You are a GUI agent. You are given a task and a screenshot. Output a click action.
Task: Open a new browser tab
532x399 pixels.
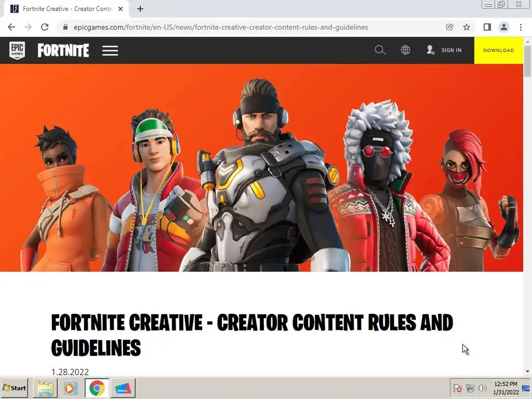click(x=140, y=9)
